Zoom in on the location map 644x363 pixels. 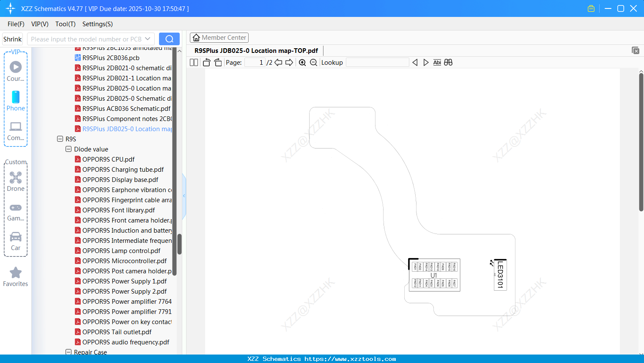click(302, 62)
